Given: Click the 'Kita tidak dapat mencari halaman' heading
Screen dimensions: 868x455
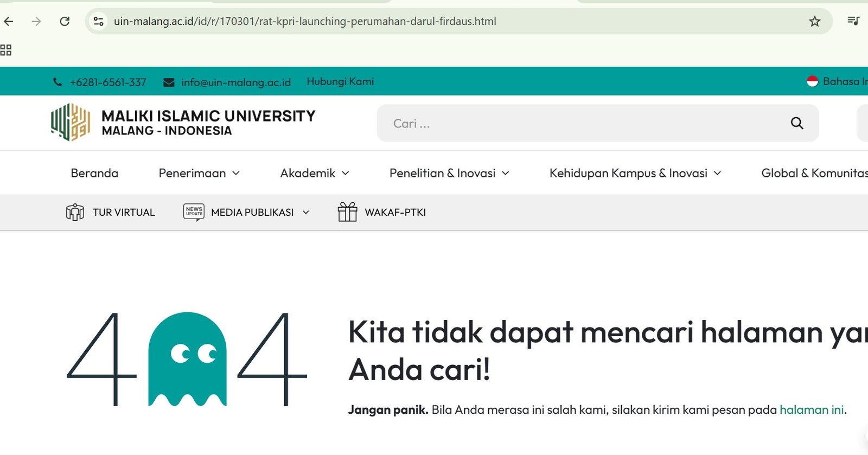Looking at the screenshot, I should pos(608,350).
